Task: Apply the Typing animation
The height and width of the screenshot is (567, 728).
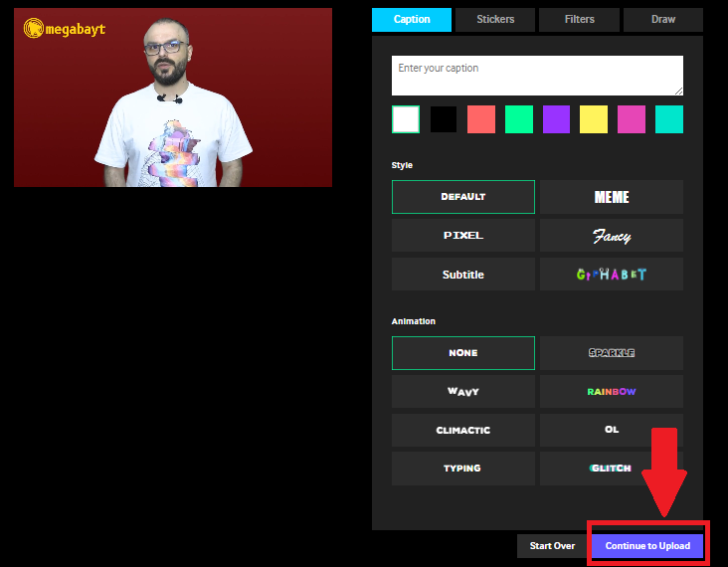Action: (463, 469)
